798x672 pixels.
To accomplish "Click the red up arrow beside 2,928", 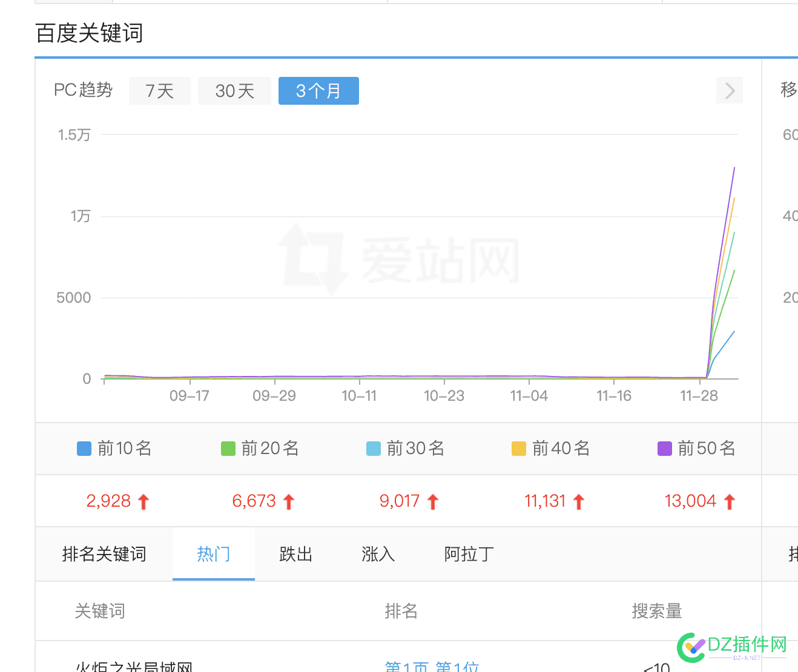I will click(x=143, y=502).
